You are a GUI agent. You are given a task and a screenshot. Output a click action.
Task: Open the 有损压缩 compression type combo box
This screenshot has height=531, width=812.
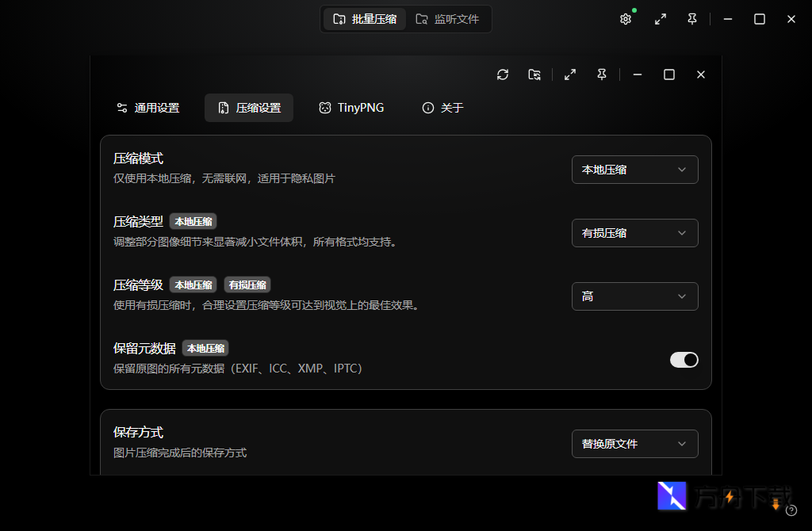pos(634,232)
